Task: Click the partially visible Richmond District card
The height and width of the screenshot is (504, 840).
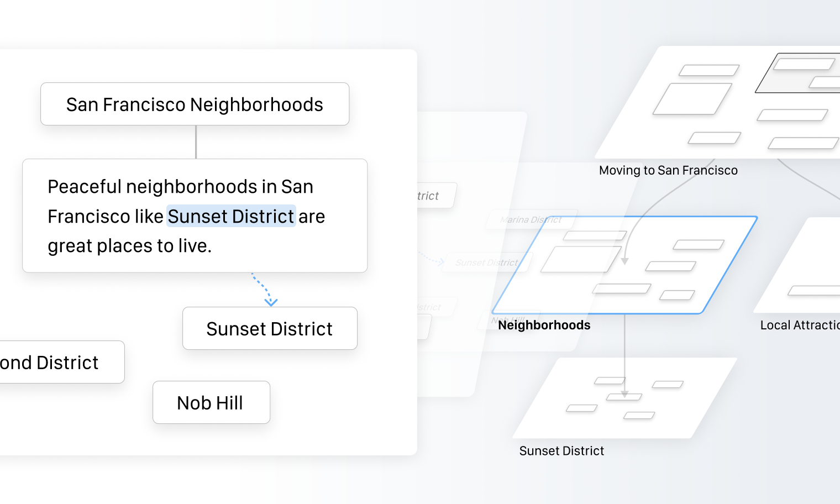Action: [x=61, y=362]
